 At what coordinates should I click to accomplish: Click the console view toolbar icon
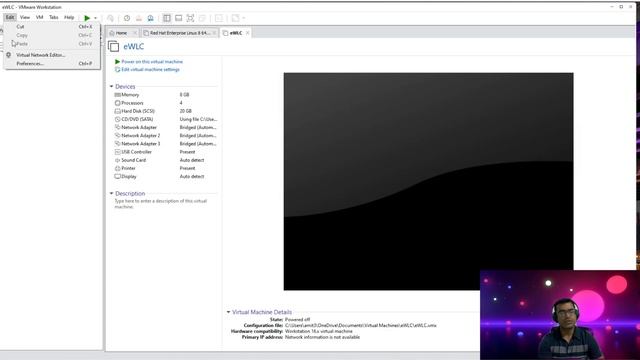tap(219, 18)
